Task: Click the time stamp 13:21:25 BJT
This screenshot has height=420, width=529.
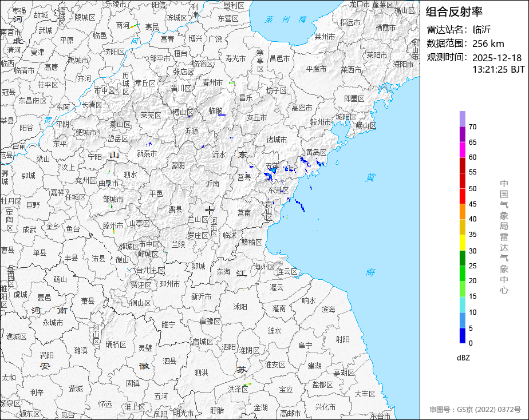Action: point(498,69)
